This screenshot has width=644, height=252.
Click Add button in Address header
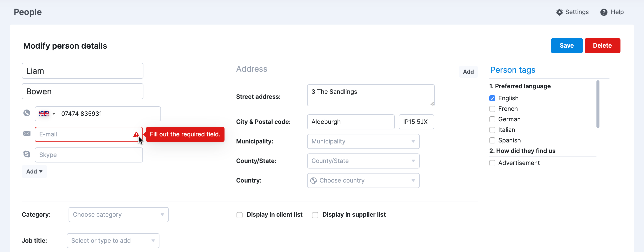[468, 72]
